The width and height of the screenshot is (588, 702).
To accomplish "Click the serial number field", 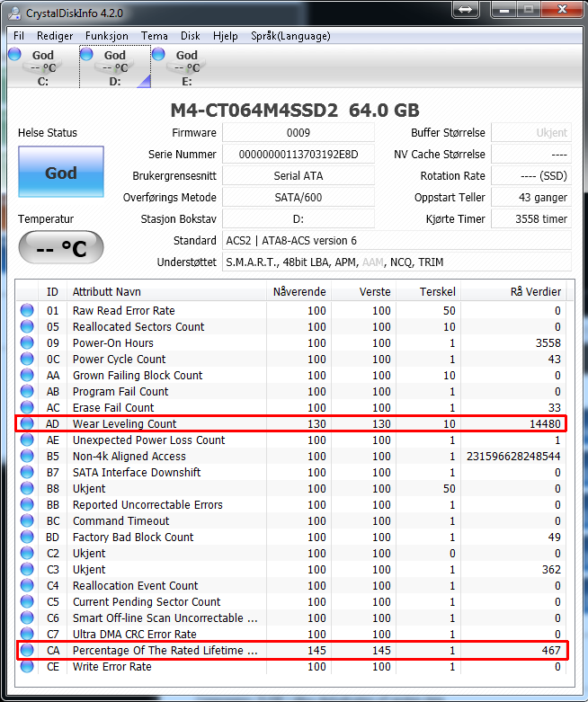I will click(298, 155).
